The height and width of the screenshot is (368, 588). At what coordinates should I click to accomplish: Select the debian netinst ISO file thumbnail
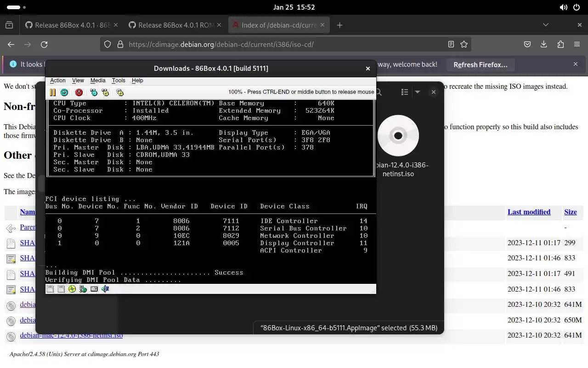click(398, 136)
